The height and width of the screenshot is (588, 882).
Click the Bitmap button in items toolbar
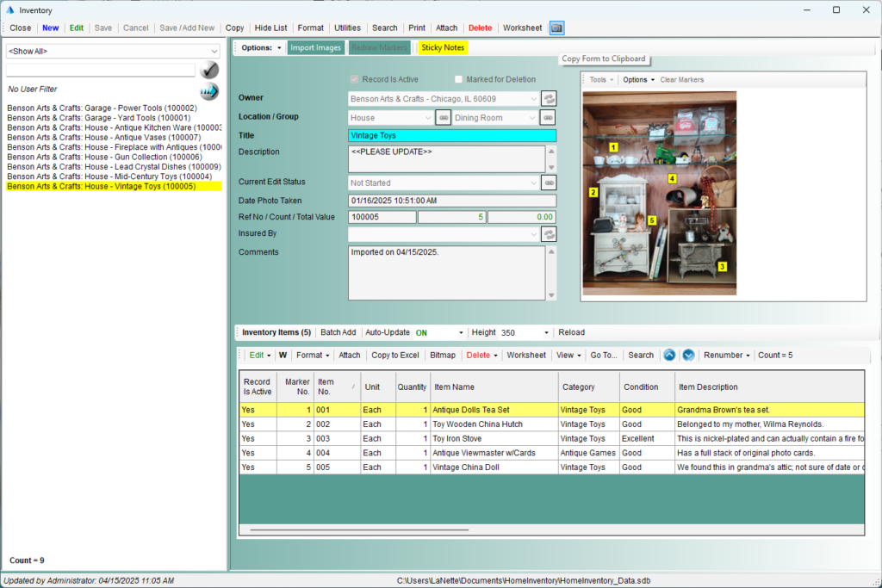pos(443,356)
